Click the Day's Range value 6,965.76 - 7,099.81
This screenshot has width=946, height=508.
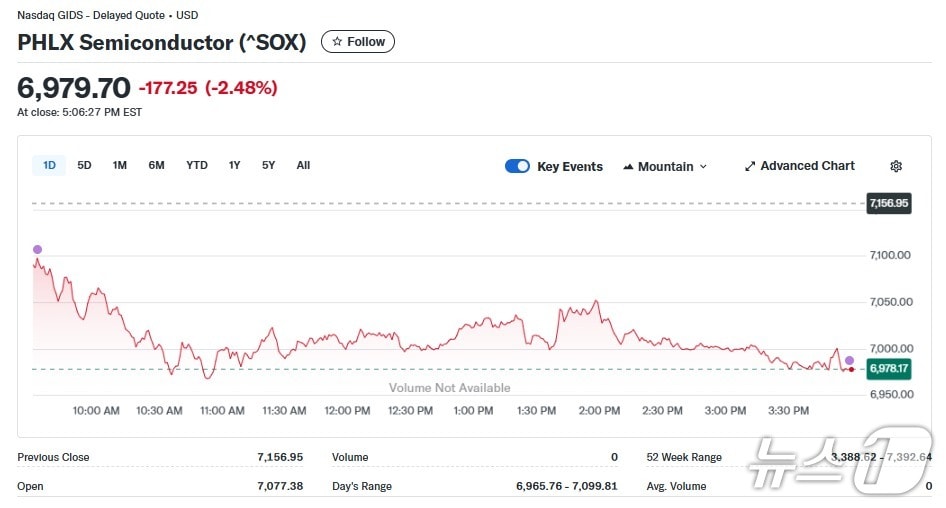pos(567,486)
